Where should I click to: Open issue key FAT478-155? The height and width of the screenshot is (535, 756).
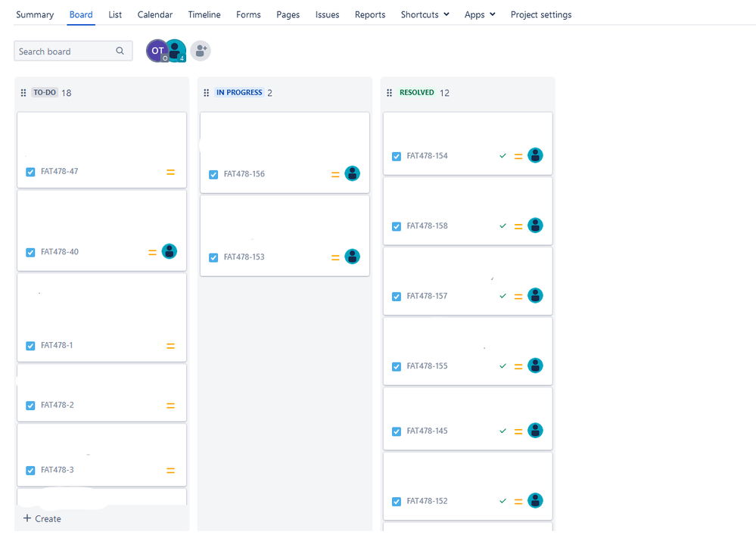[427, 365]
